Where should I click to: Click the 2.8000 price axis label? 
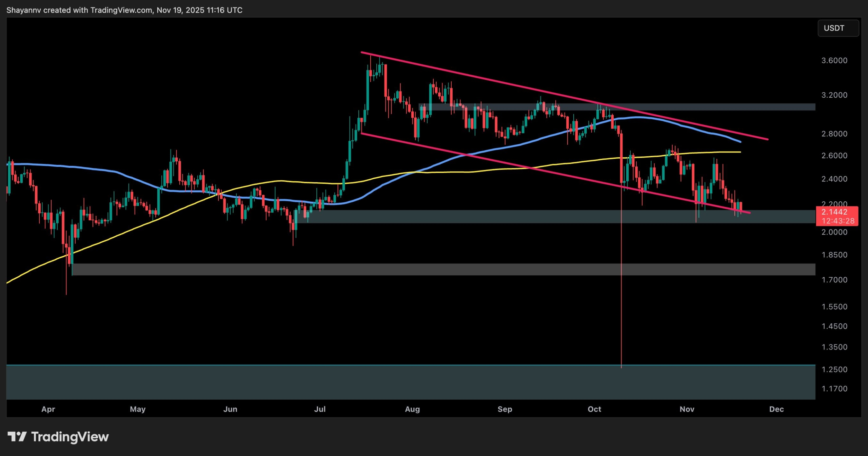coord(834,134)
